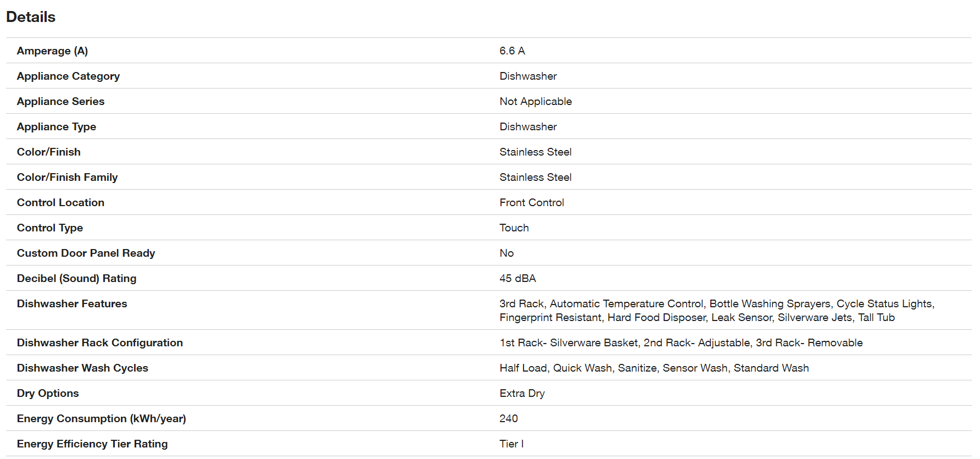Click the 45 dBA value
This screenshot has width=980, height=459.
coord(517,279)
